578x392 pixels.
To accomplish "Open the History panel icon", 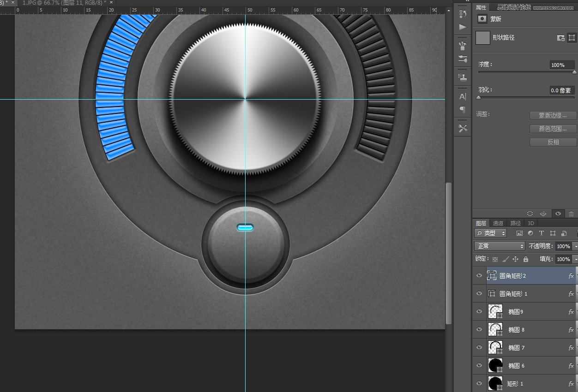I will coord(462,14).
